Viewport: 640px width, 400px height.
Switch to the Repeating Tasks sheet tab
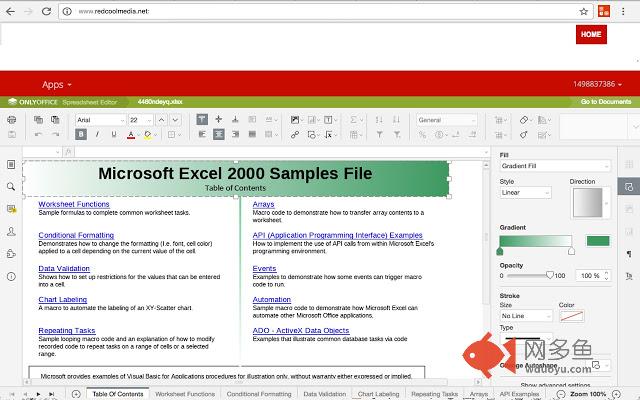pyautogui.click(x=434, y=394)
